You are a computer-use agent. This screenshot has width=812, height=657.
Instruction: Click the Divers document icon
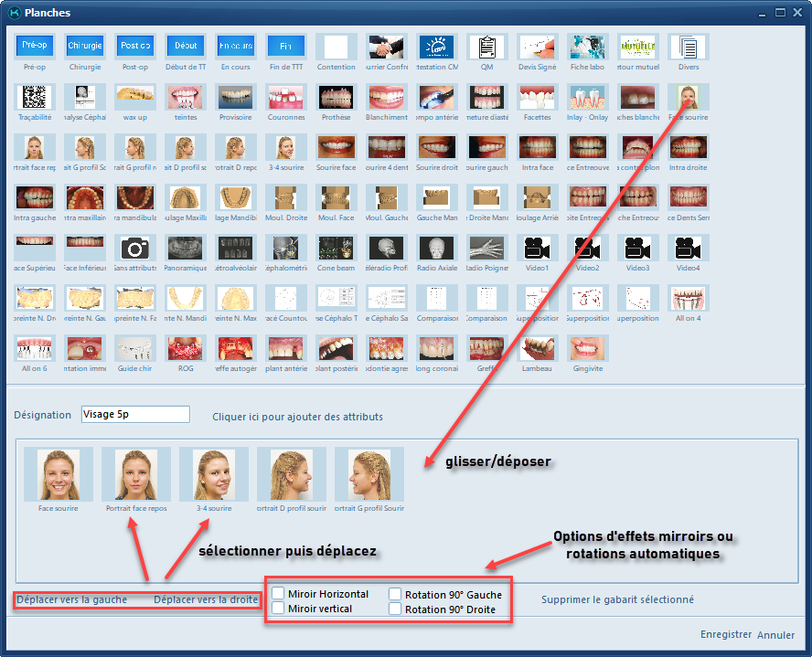pos(688,47)
